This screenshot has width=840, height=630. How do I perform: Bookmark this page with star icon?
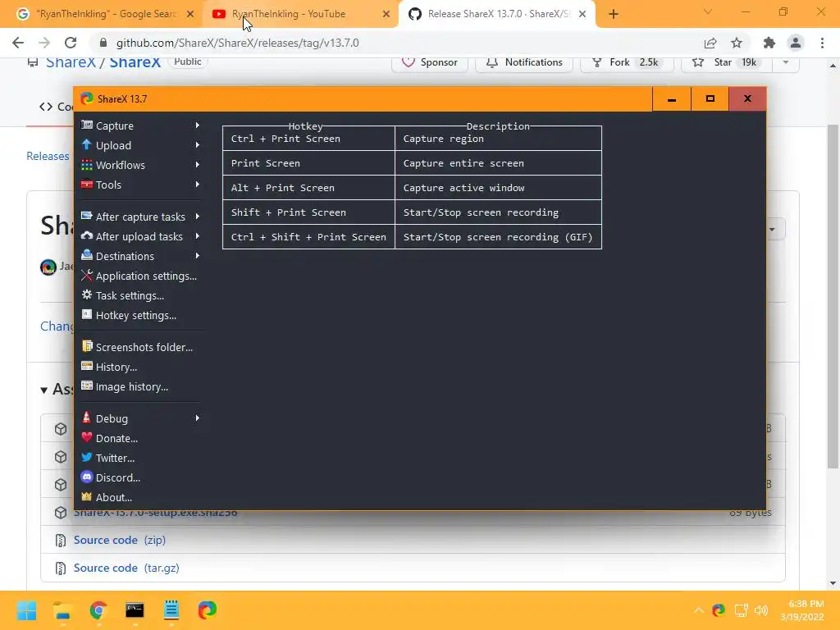tap(737, 43)
